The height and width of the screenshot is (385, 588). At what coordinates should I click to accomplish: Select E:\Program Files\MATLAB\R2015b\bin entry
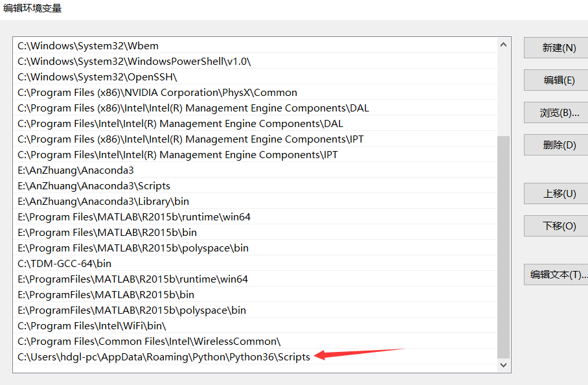(255, 233)
